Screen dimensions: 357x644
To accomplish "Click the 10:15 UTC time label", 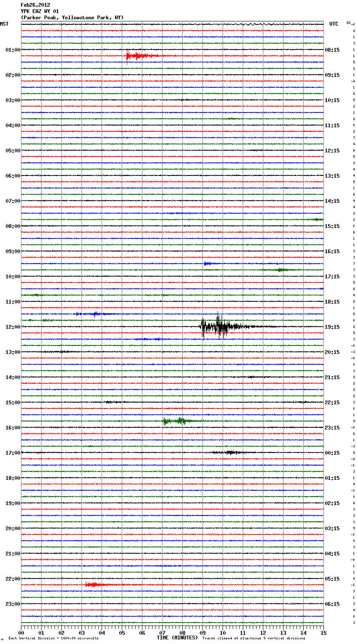I will [x=332, y=100].
